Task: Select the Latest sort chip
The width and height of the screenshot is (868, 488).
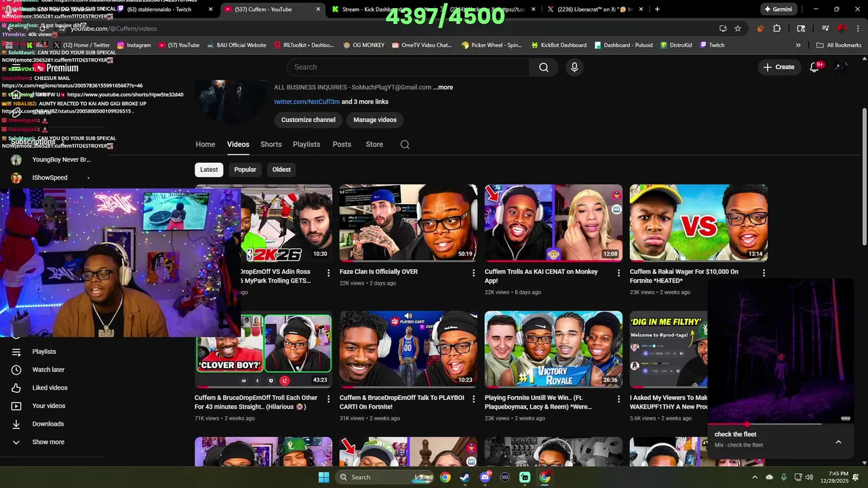Action: [209, 169]
